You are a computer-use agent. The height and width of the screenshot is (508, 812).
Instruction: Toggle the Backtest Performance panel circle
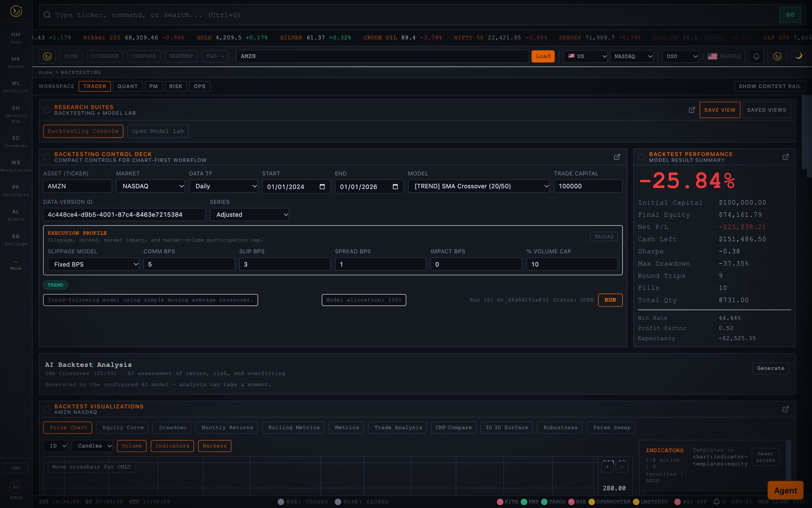641,157
